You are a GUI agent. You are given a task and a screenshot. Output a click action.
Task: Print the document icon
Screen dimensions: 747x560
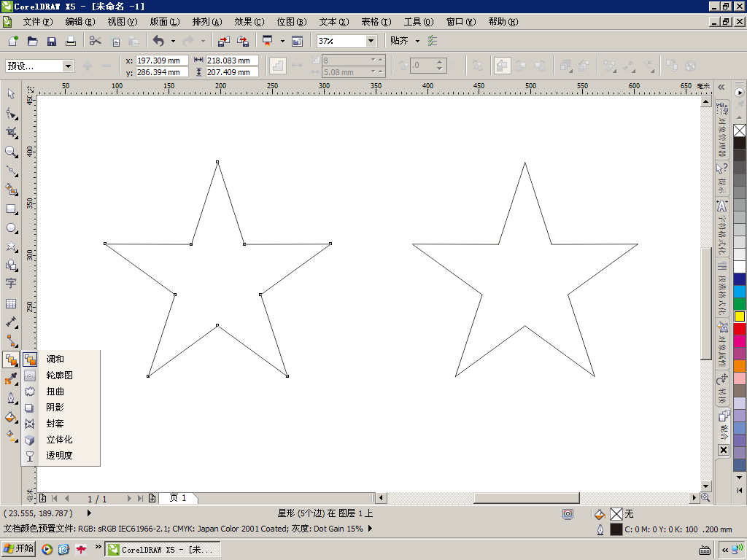tap(71, 41)
